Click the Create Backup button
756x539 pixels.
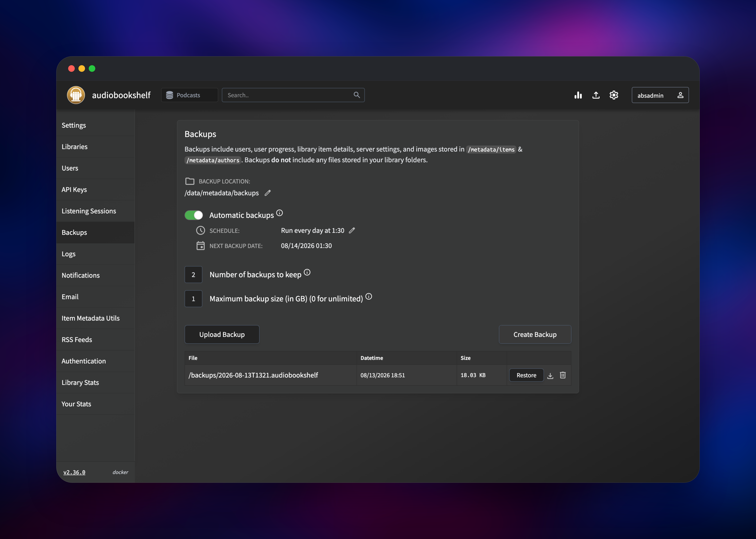coord(535,335)
